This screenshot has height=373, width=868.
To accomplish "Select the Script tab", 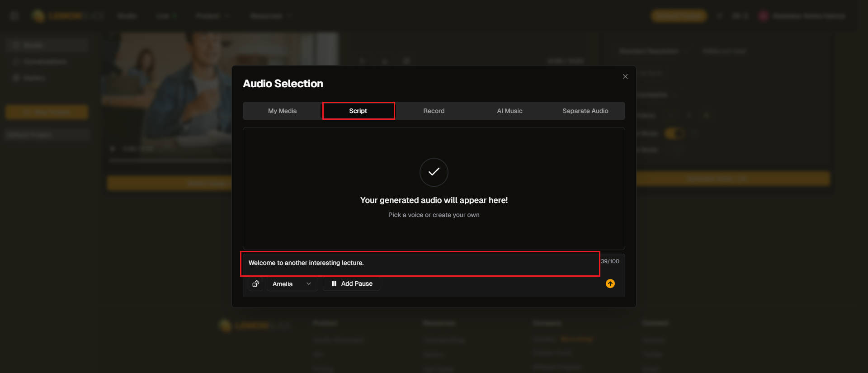I will point(358,111).
